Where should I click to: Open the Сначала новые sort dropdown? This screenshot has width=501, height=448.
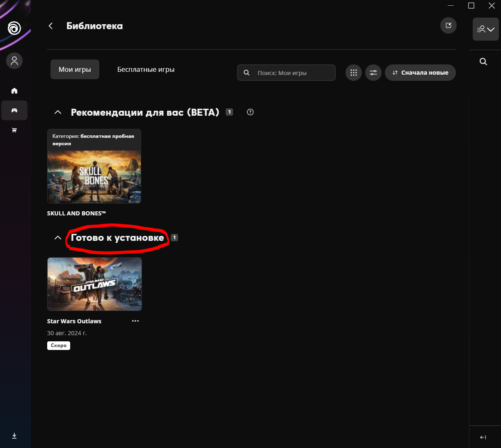[x=420, y=73]
